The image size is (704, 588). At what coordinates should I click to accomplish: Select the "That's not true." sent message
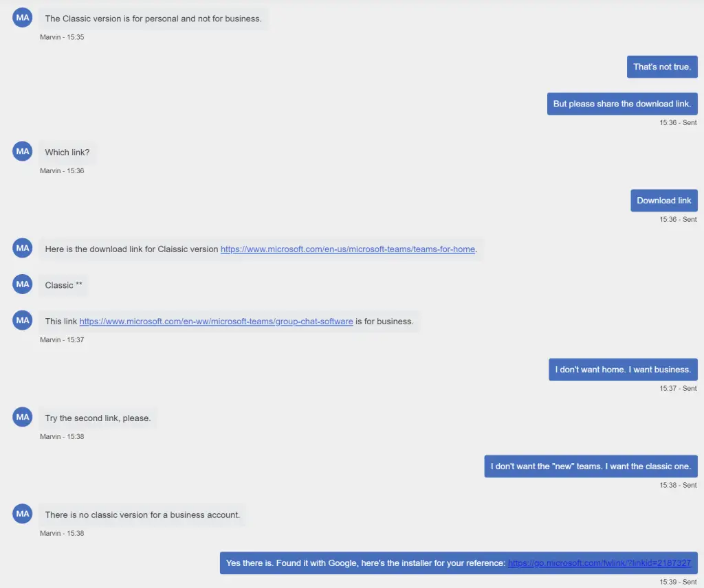tap(662, 67)
